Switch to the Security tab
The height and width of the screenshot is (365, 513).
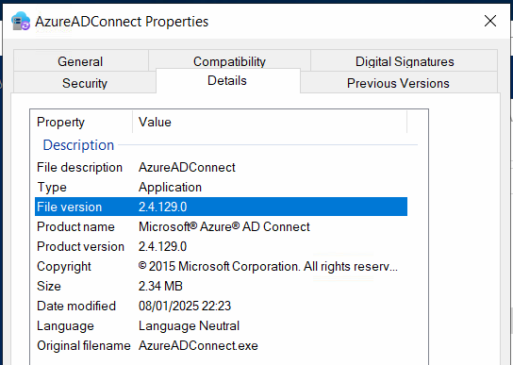(85, 83)
